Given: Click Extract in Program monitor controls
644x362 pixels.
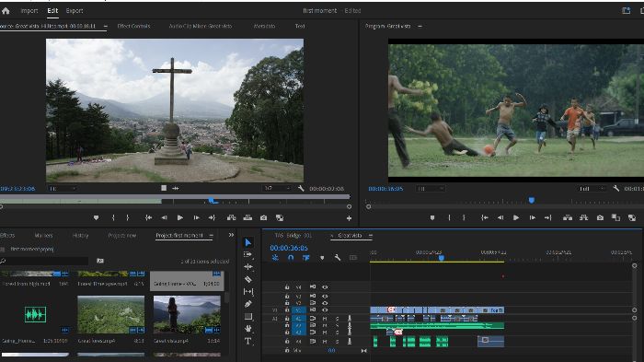Looking at the screenshot, I should coord(583,217).
